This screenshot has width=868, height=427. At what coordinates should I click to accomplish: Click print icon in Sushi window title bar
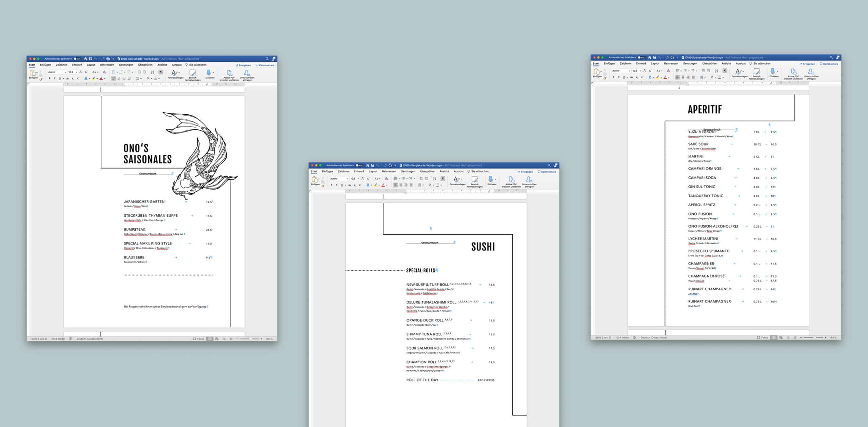tap(390, 166)
